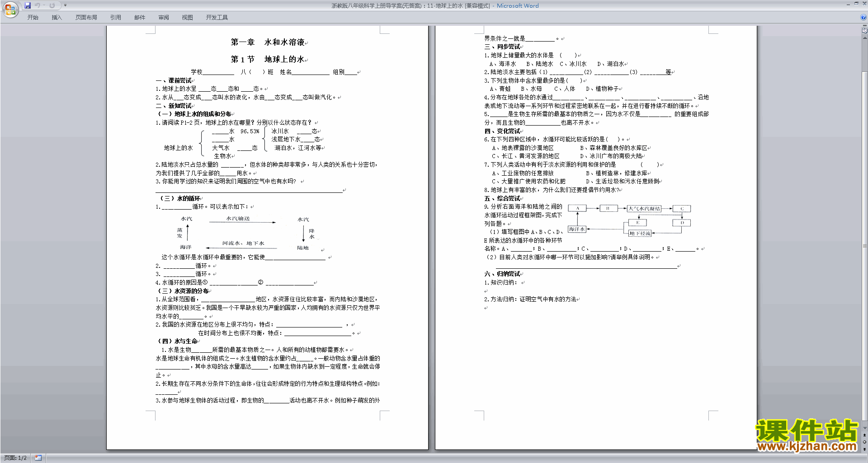Click the vertical scrollbar split handle at top
This screenshot has width=868, height=463.
coord(865,26)
